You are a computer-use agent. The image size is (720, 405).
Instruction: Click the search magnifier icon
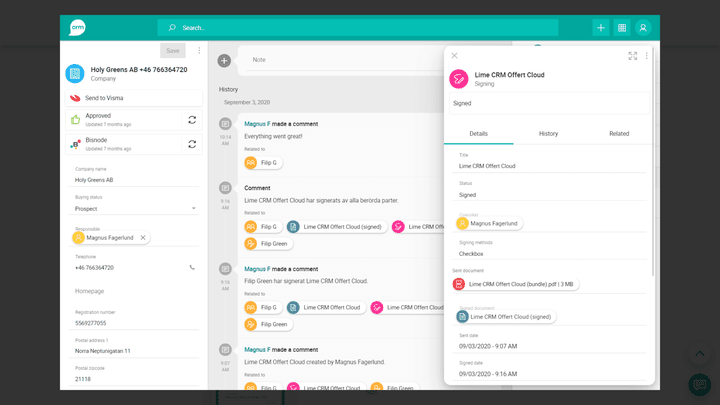(172, 28)
